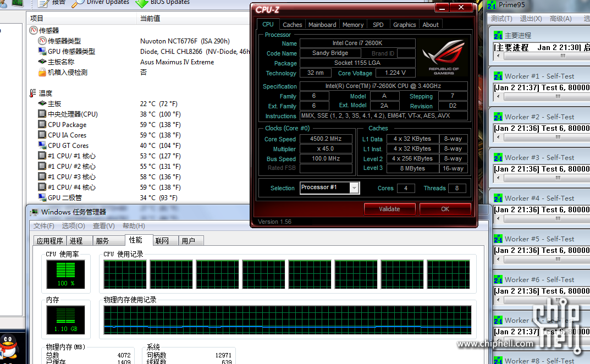This screenshot has height=364, width=590.
Task: Open the Graphics tab in CPU-Z
Action: pyautogui.click(x=405, y=25)
